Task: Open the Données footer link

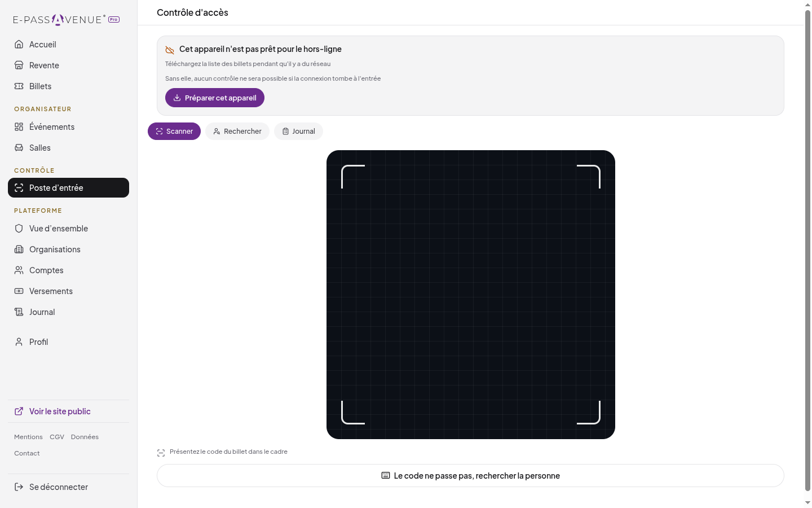Action: click(85, 437)
